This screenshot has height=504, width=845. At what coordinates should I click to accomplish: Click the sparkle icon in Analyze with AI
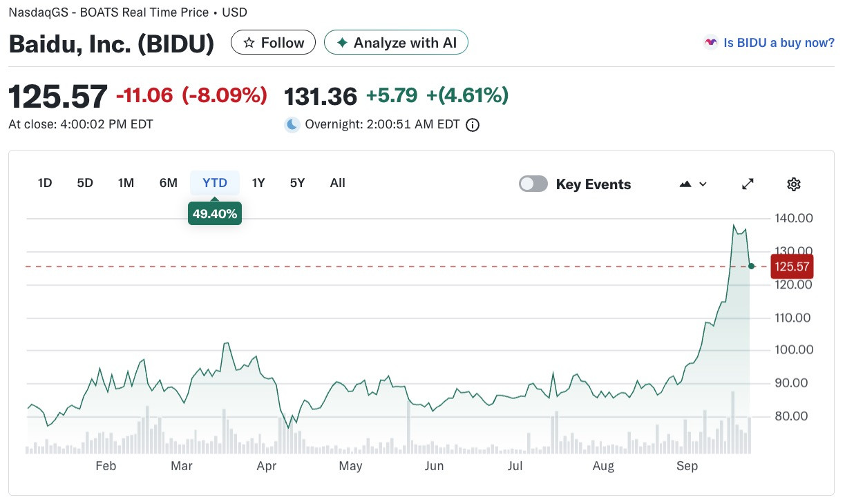click(342, 43)
